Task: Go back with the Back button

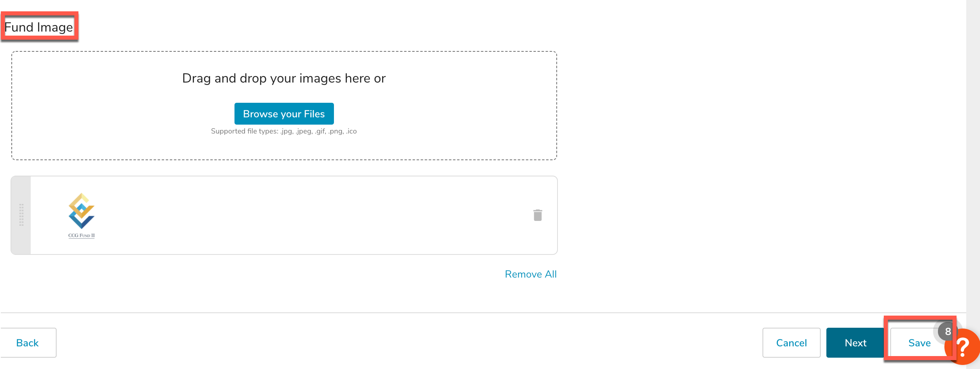Action: (x=27, y=343)
